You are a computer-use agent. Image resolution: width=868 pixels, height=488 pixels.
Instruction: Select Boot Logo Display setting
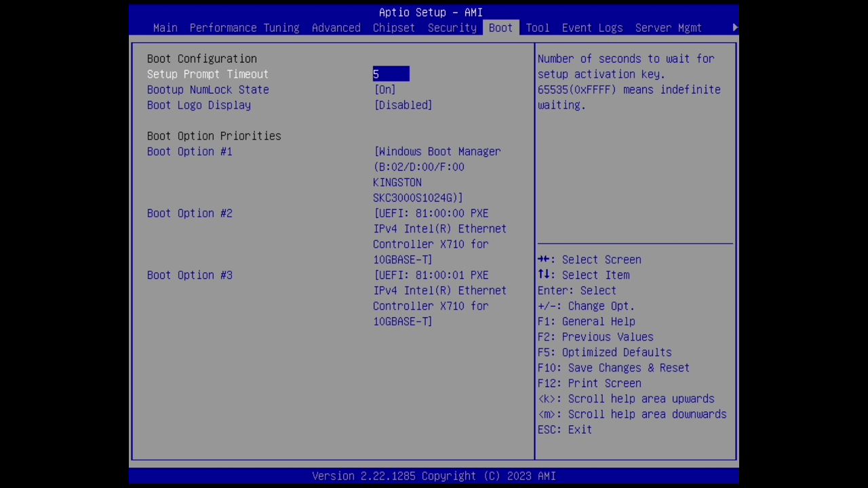199,105
